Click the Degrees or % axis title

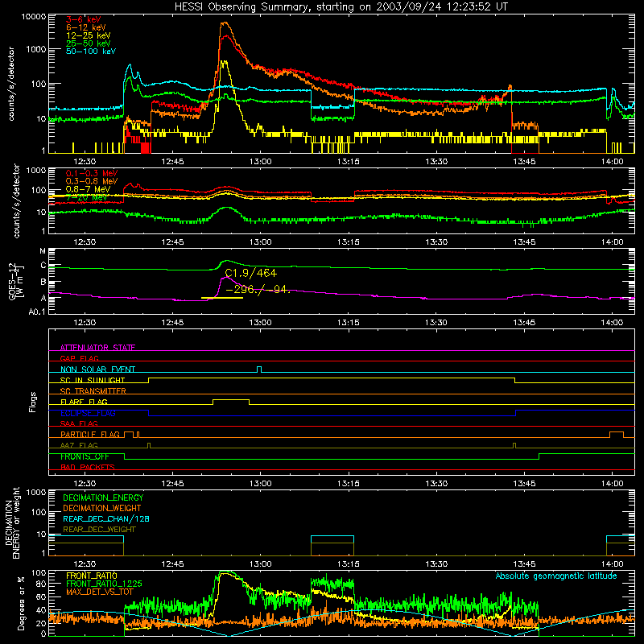point(21,603)
